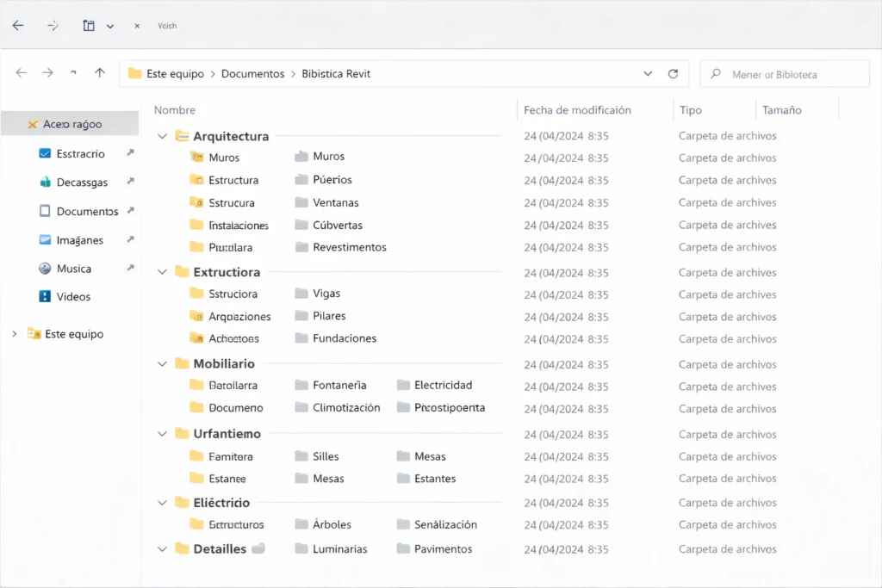882x588 pixels.
Task: Click the refresh icon in address bar
Action: (x=674, y=74)
